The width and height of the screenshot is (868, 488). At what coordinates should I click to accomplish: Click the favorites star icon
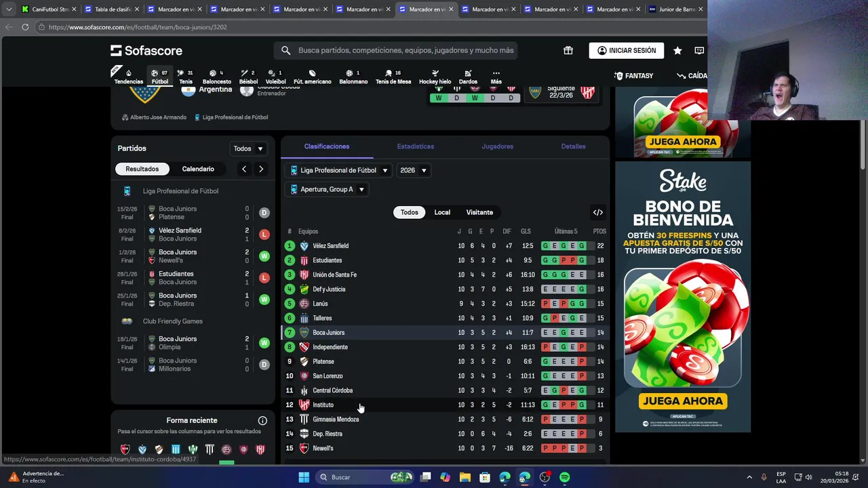coord(677,50)
